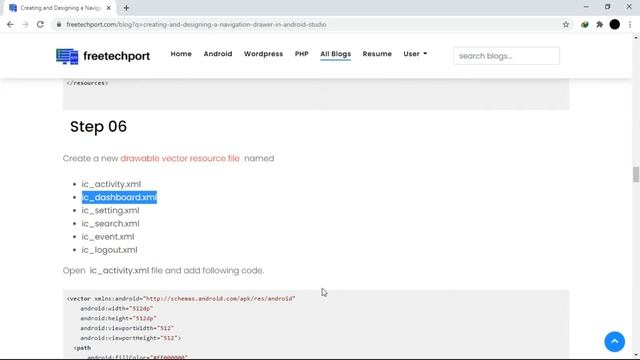This screenshot has height=360, width=640.
Task: Click the android:viewportWidth code line
Action: coord(127,328)
